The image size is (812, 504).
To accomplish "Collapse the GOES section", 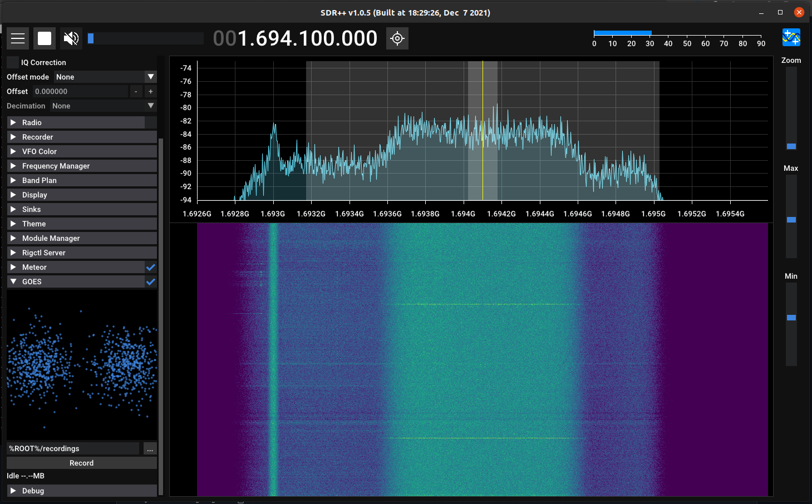I will (x=76, y=281).
